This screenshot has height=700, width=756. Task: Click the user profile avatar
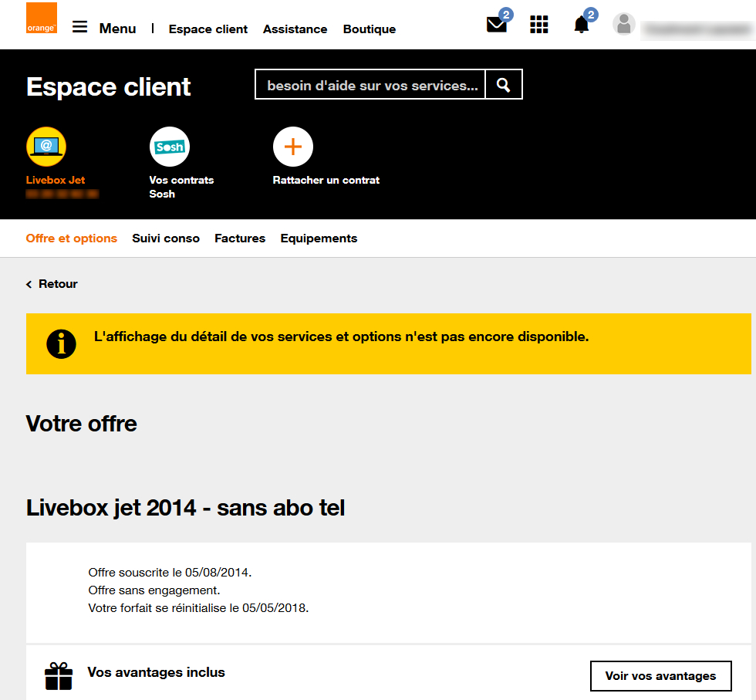[x=624, y=24]
